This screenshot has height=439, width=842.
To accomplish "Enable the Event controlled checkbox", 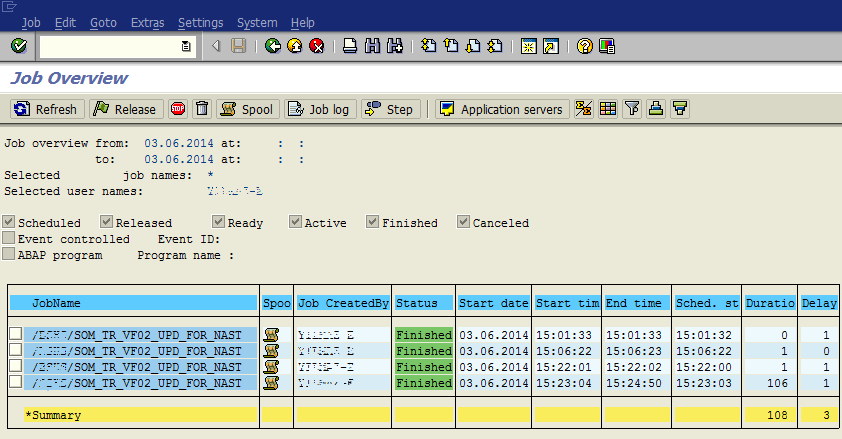I will click(9, 237).
